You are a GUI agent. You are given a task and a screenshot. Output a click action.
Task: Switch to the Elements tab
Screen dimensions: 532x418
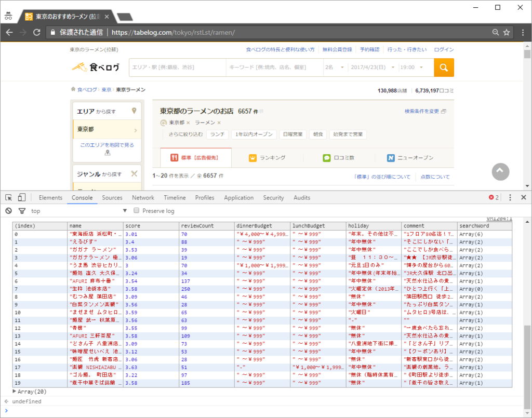coord(50,198)
